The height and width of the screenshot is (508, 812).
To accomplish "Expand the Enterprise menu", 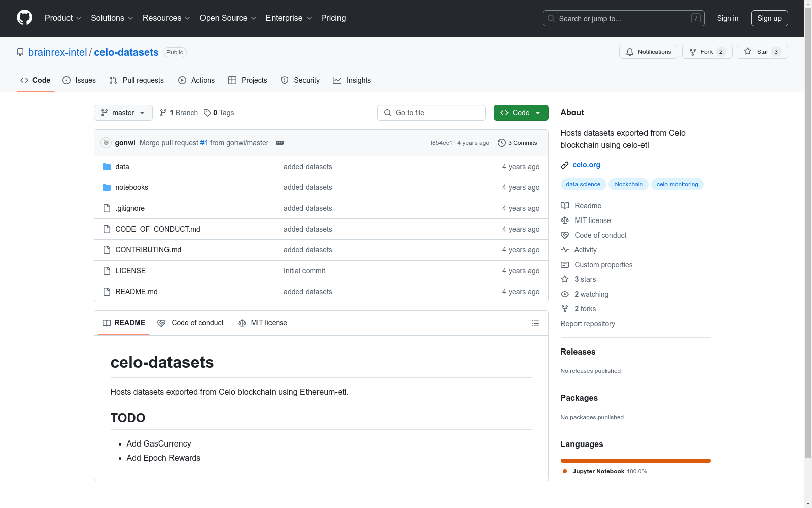I will 289,18.
